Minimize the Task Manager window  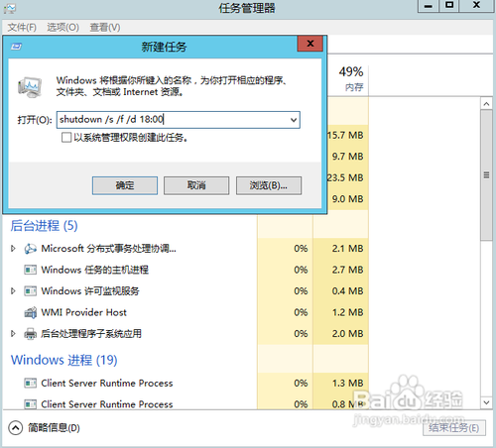coord(429,6)
